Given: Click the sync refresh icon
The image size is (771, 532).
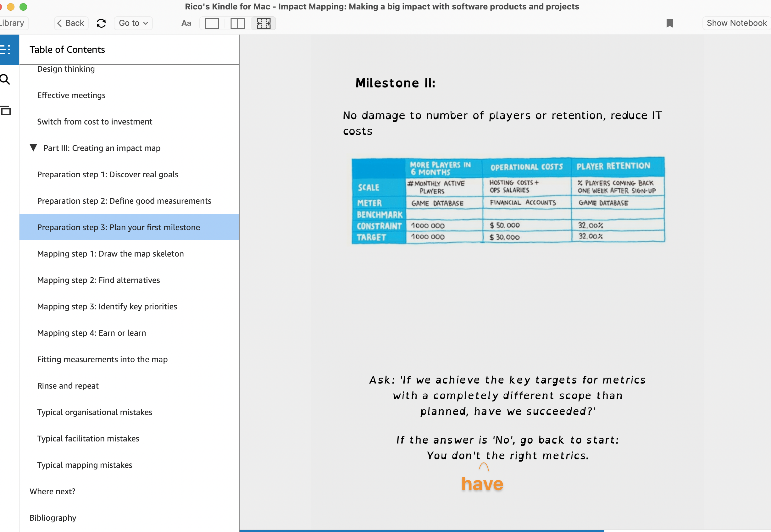Looking at the screenshot, I should pyautogui.click(x=101, y=23).
